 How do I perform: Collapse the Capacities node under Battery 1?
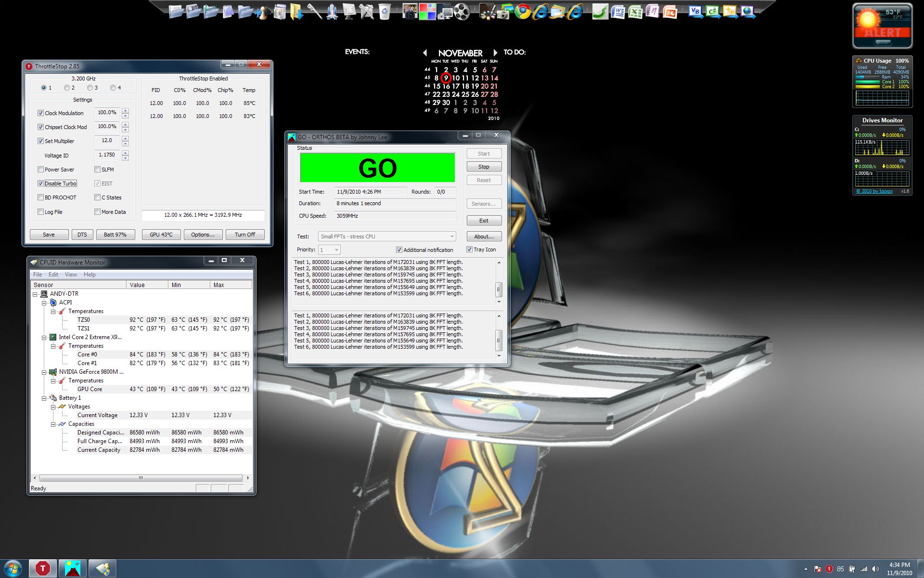(53, 424)
